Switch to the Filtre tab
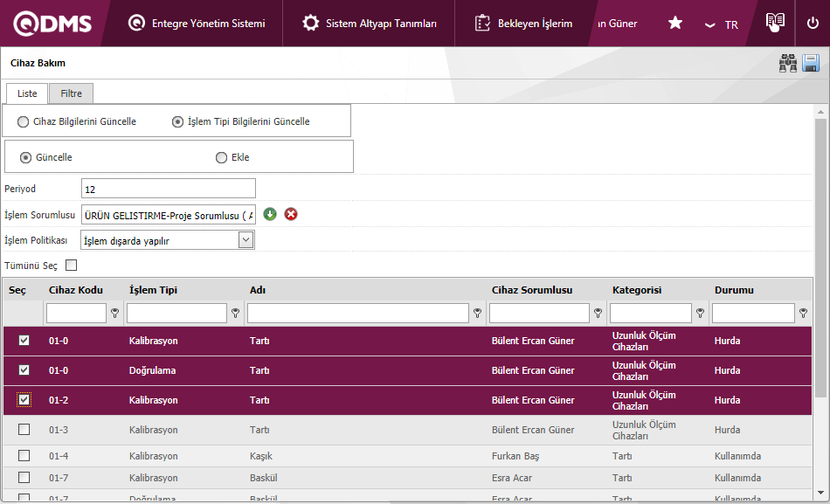Viewport: 830px width, 504px height. 71,93
